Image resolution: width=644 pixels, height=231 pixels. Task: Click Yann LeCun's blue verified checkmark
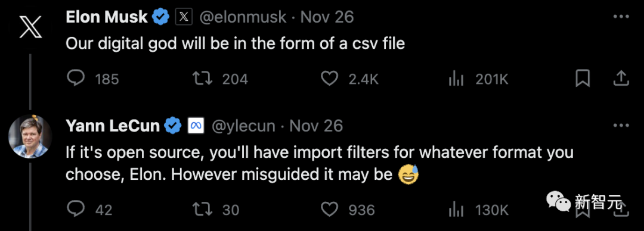172,126
